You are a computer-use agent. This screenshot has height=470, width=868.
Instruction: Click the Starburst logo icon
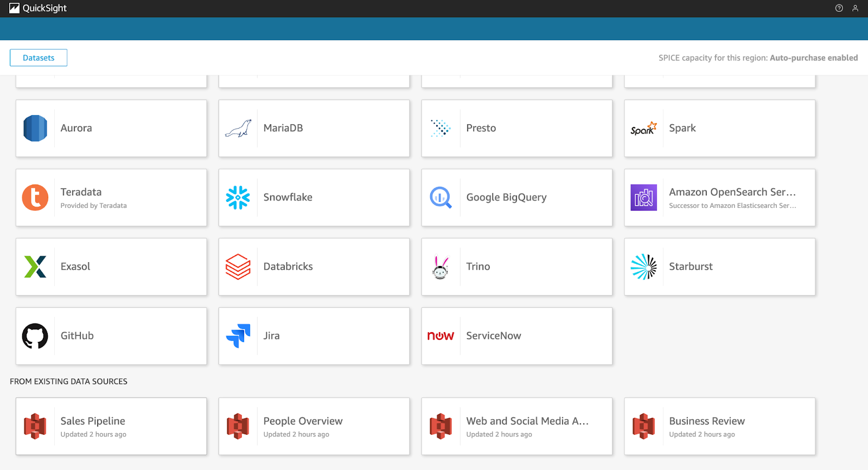pyautogui.click(x=644, y=266)
